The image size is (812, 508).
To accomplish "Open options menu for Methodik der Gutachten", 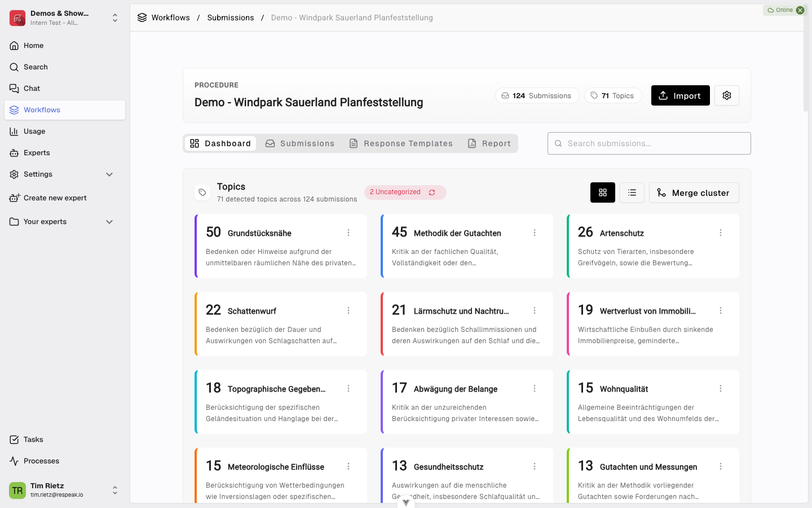I will [535, 233].
